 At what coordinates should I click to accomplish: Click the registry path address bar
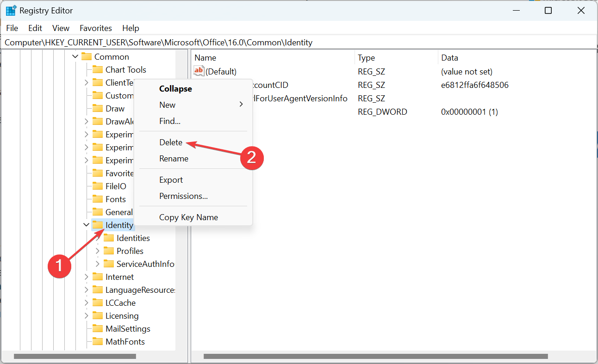pos(299,43)
